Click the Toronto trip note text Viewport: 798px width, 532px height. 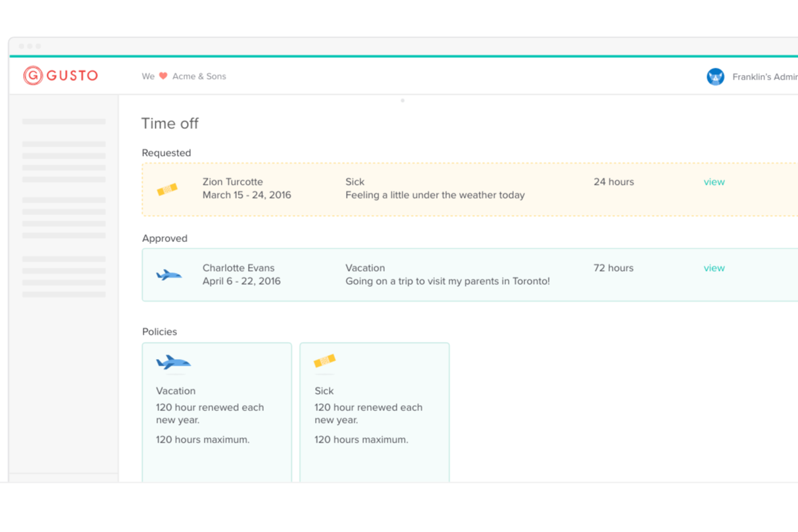point(447,281)
